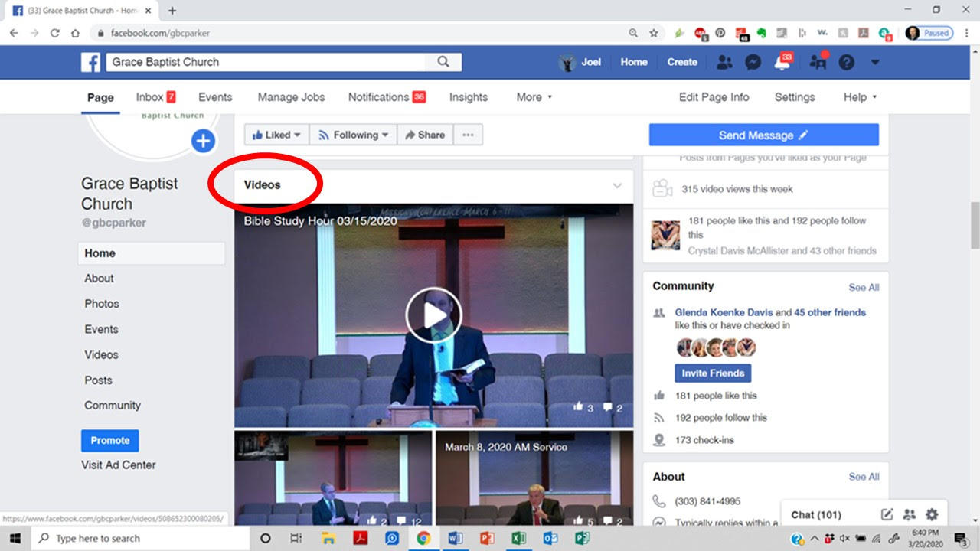Click See All in About section
The image size is (980, 551).
864,477
